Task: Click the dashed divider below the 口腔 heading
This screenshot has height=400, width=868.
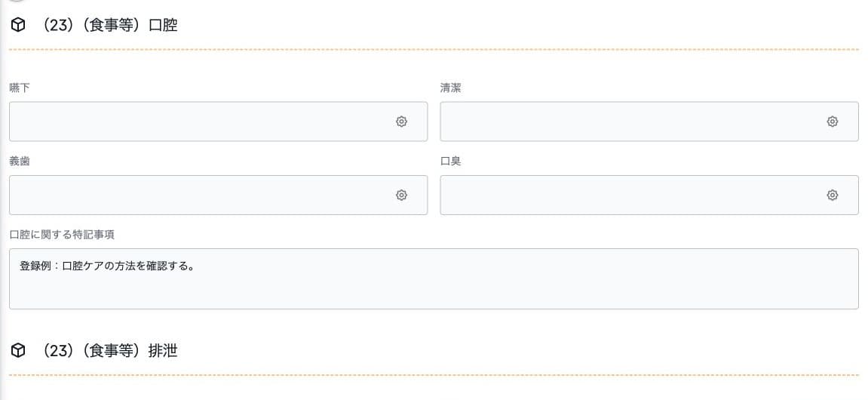Action: pyautogui.click(x=434, y=50)
